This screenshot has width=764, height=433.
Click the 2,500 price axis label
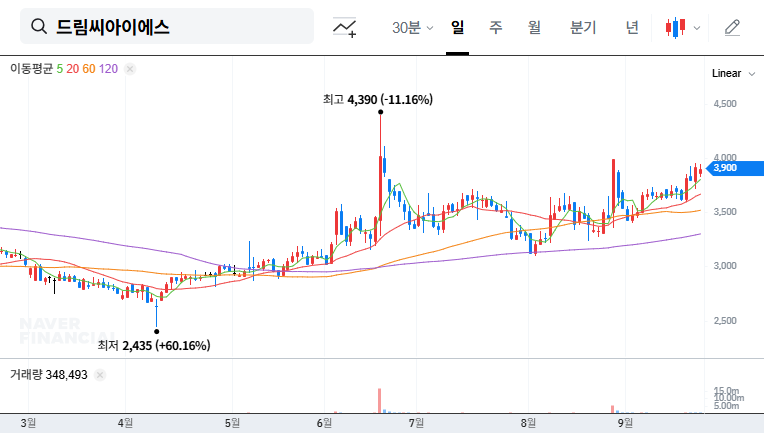[x=725, y=320]
